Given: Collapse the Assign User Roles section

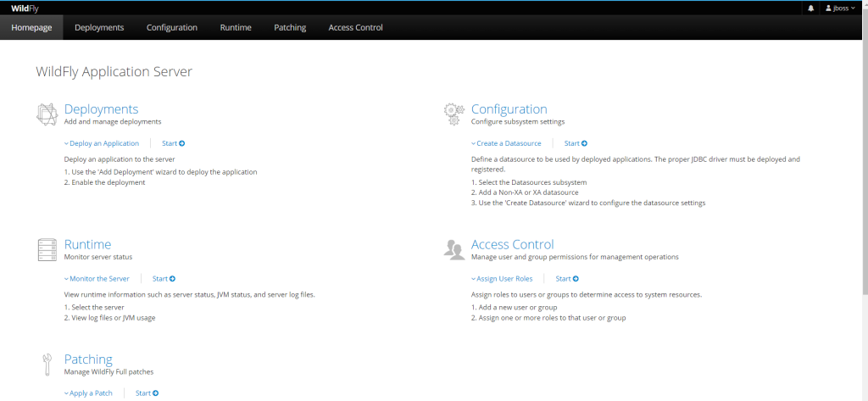Looking at the screenshot, I should (x=502, y=279).
